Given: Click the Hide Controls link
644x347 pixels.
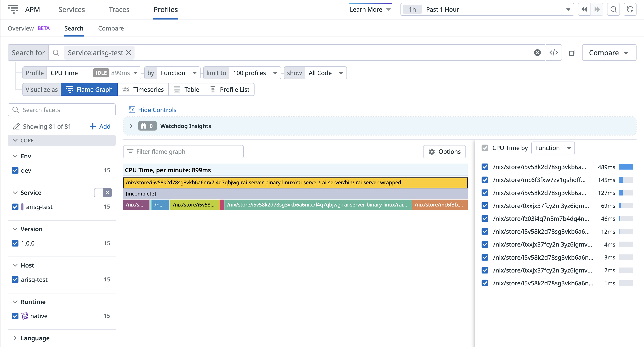Looking at the screenshot, I should pyautogui.click(x=157, y=110).
